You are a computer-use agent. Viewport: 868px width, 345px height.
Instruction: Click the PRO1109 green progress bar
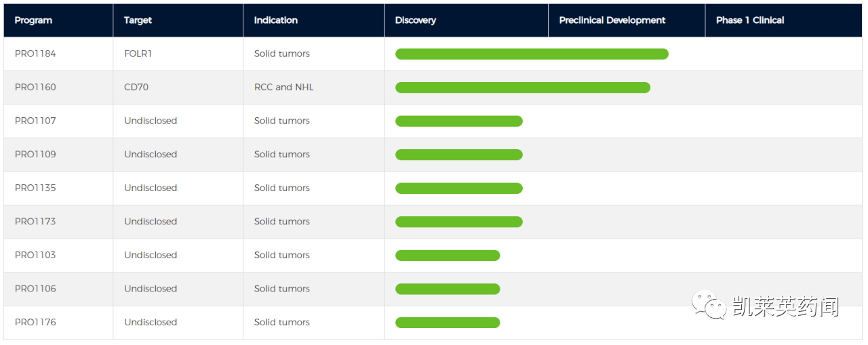458,155
